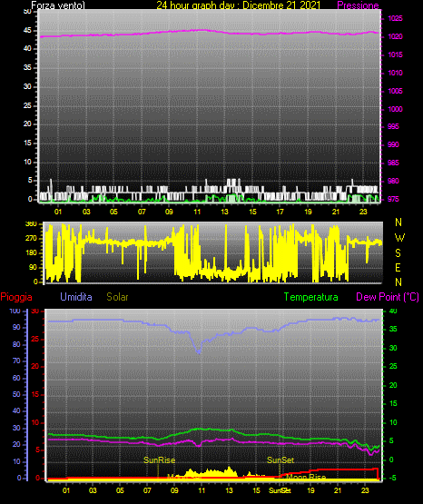Click the SunSet label on bottom time axis

[x=280, y=490]
